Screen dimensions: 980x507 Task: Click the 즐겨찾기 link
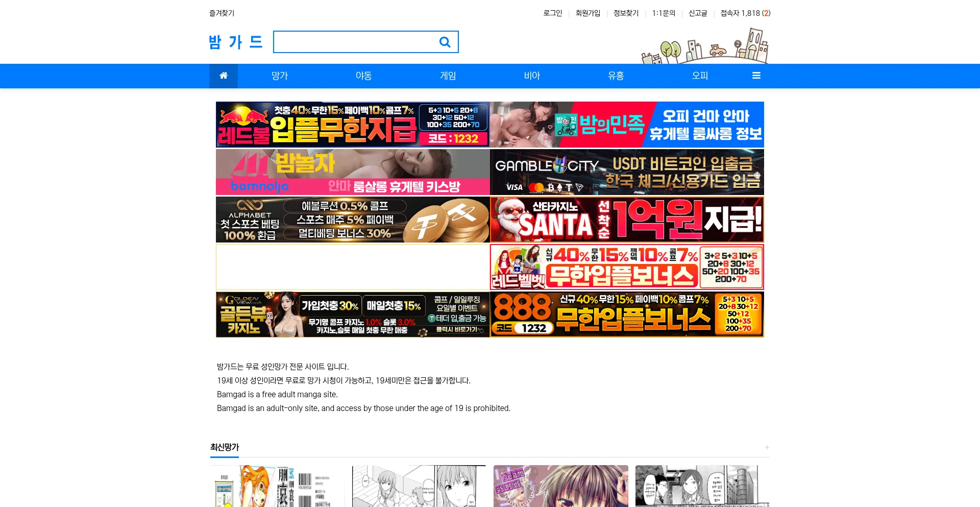click(x=222, y=13)
